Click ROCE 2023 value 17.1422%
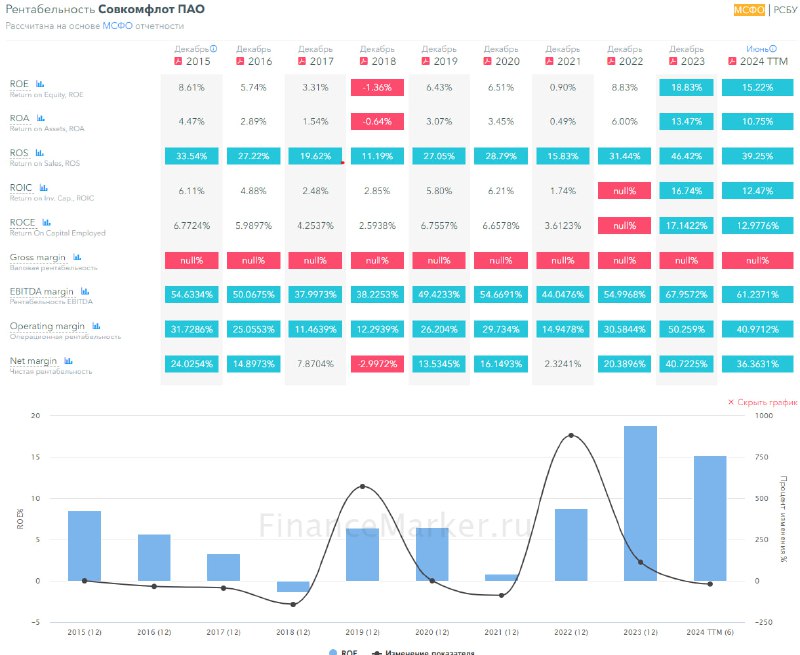Screen dimensions: 800x655 click(x=686, y=225)
